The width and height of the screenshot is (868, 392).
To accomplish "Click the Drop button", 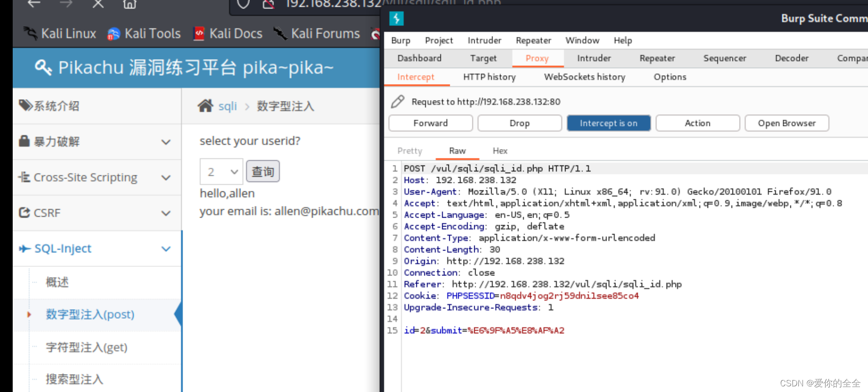I will (x=519, y=123).
